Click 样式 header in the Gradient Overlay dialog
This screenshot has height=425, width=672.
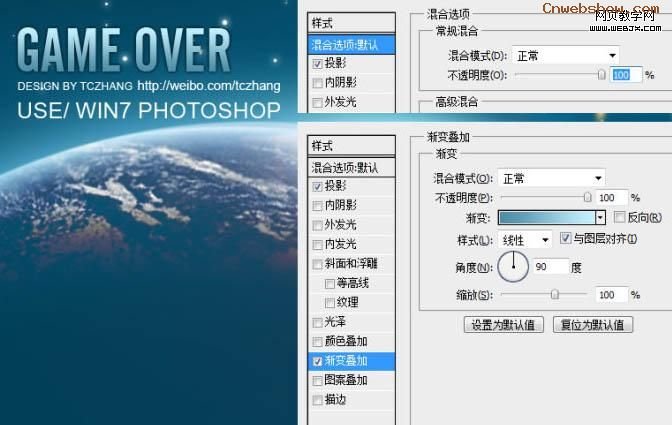351,146
